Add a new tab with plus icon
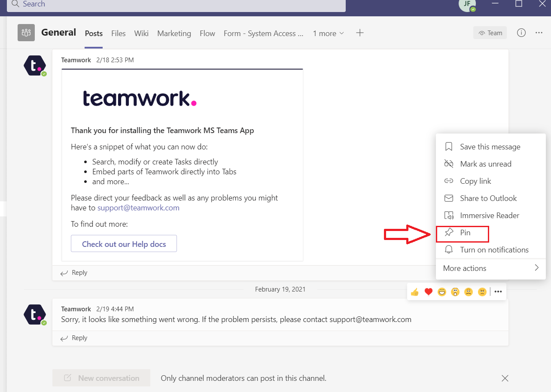The width and height of the screenshot is (551, 392). coord(360,33)
